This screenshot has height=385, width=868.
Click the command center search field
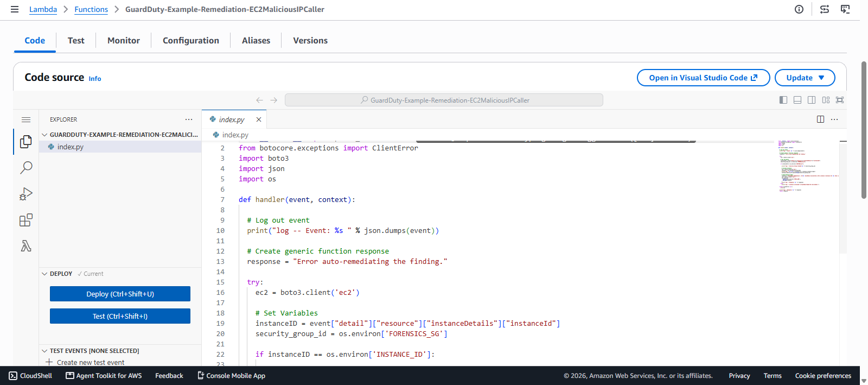point(444,100)
